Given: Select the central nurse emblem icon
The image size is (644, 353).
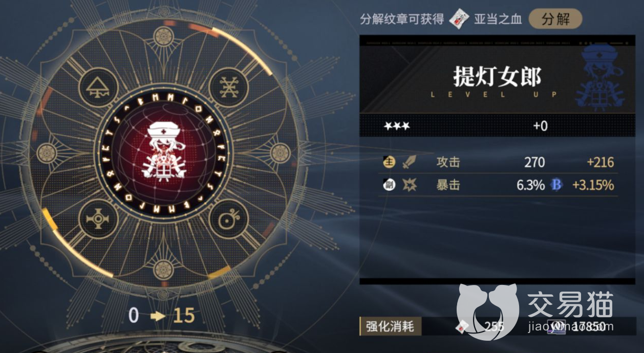Looking at the screenshot, I should [163, 152].
